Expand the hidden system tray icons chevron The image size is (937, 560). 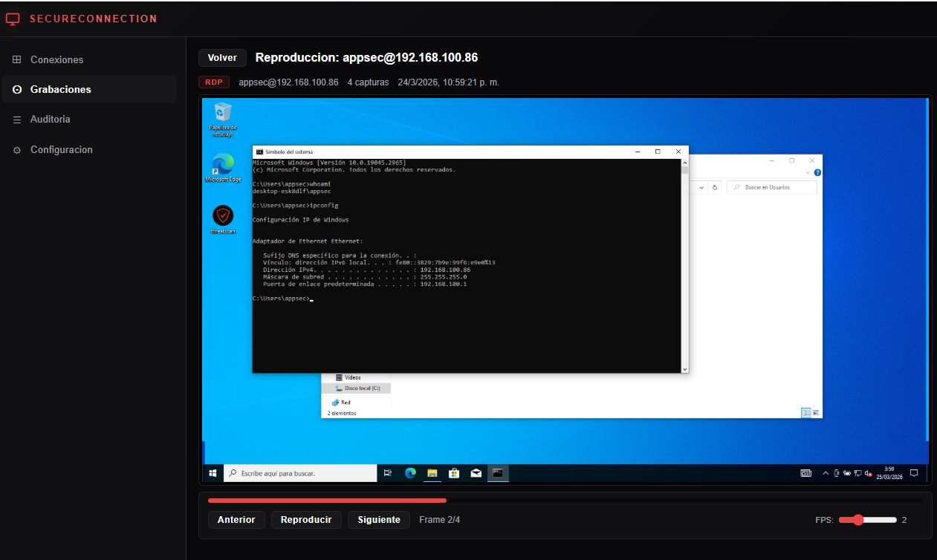click(826, 473)
